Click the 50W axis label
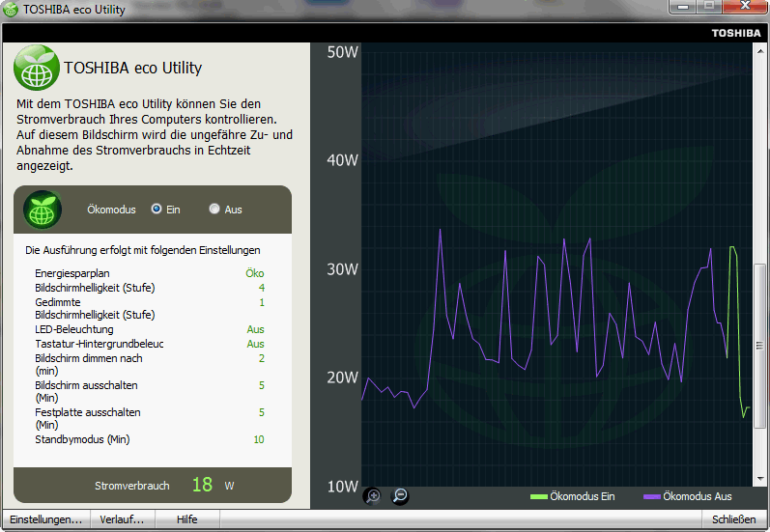The width and height of the screenshot is (770, 532). tap(343, 52)
